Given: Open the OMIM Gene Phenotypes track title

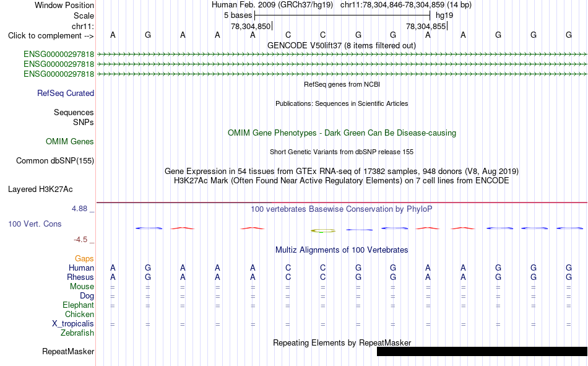Looking at the screenshot, I should tap(342, 133).
